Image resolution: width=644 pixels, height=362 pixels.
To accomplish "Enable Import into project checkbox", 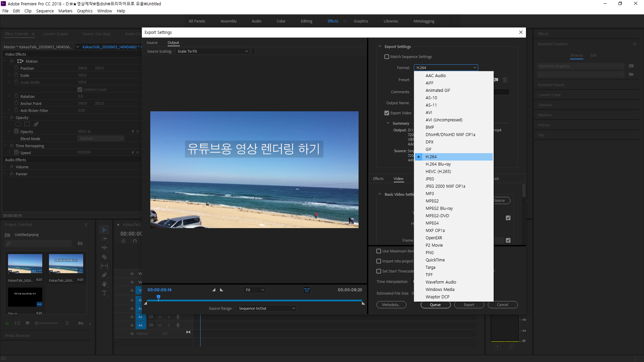I will tap(379, 261).
